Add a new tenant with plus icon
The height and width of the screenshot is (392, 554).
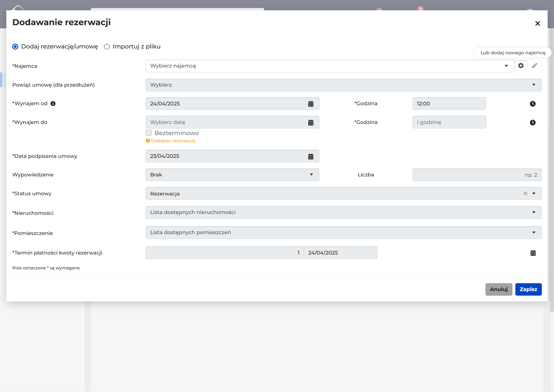click(x=521, y=66)
